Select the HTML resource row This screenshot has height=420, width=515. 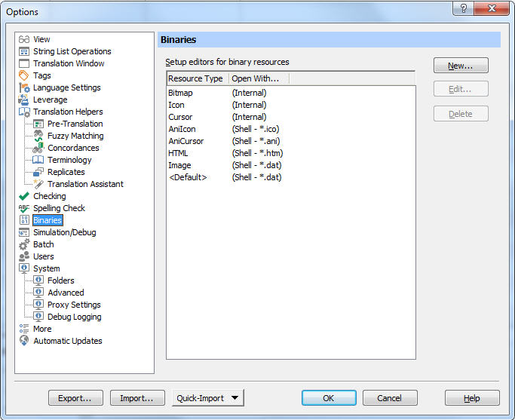pyautogui.click(x=178, y=153)
